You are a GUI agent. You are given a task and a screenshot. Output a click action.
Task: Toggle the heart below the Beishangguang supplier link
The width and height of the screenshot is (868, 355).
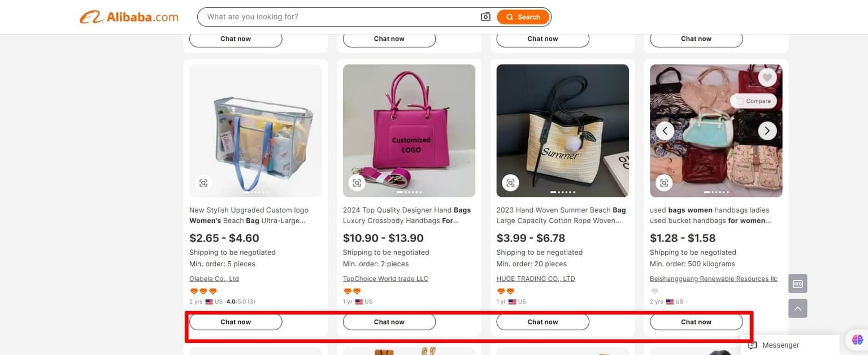654,291
